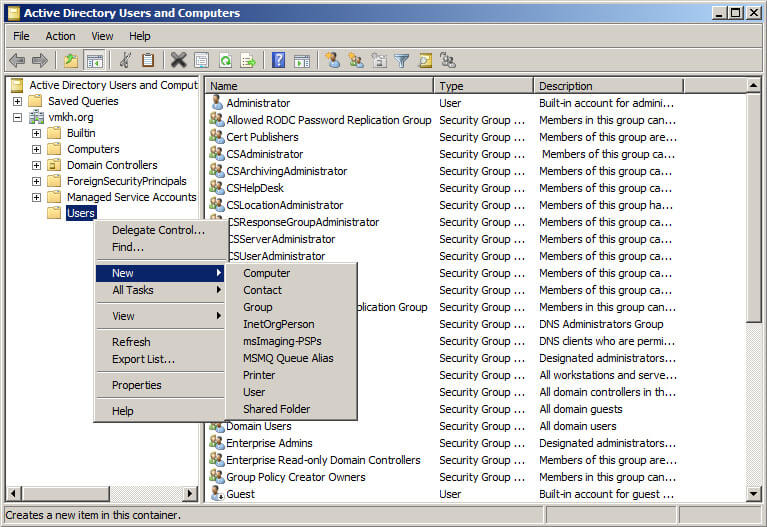The height and width of the screenshot is (527, 767).
Task: Expand the ForeignSecurityPrincipals node
Action: click(x=36, y=182)
